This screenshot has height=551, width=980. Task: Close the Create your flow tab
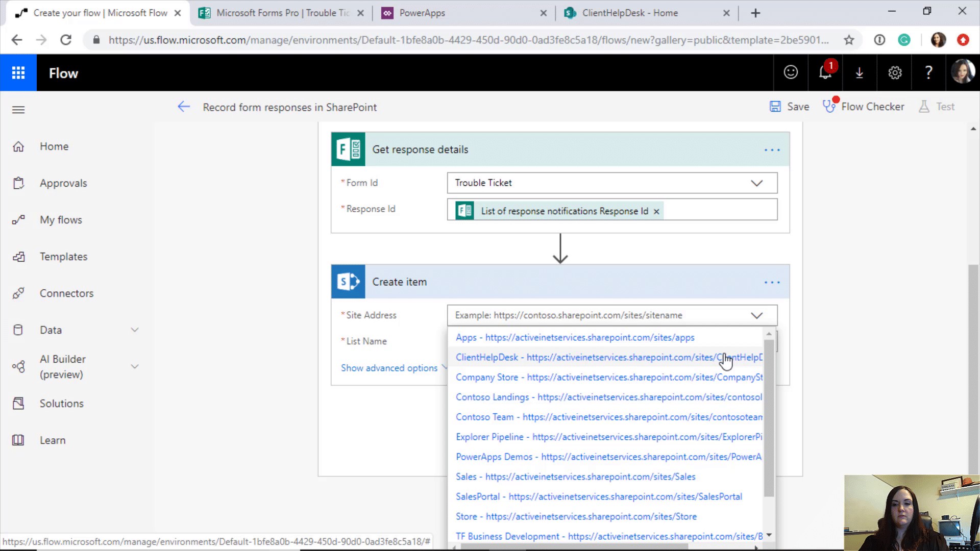(178, 13)
